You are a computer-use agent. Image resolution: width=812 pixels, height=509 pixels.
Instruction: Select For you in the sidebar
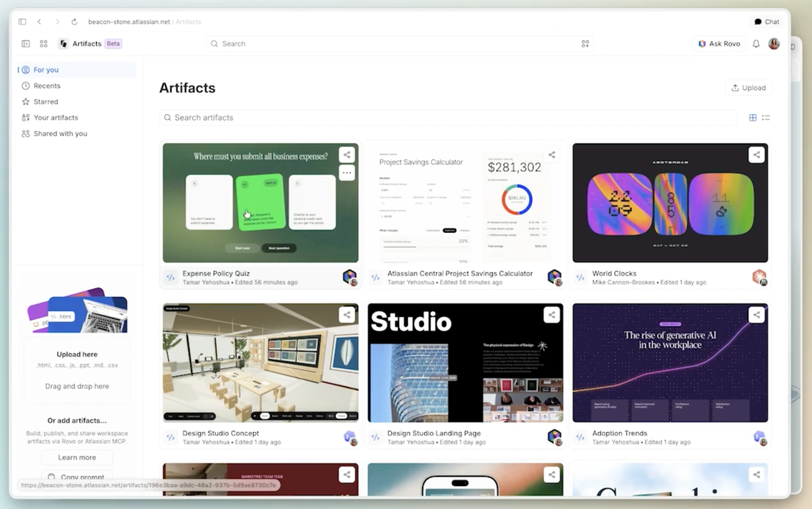(x=77, y=70)
